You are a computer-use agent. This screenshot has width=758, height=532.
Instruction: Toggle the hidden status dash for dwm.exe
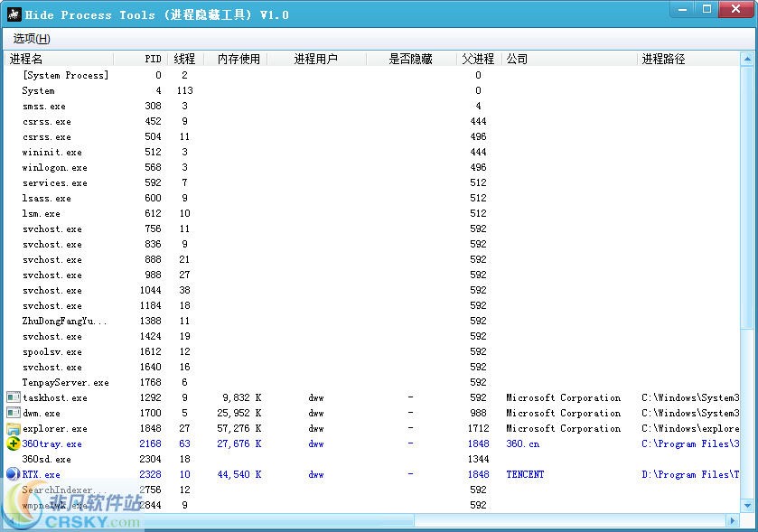click(410, 413)
